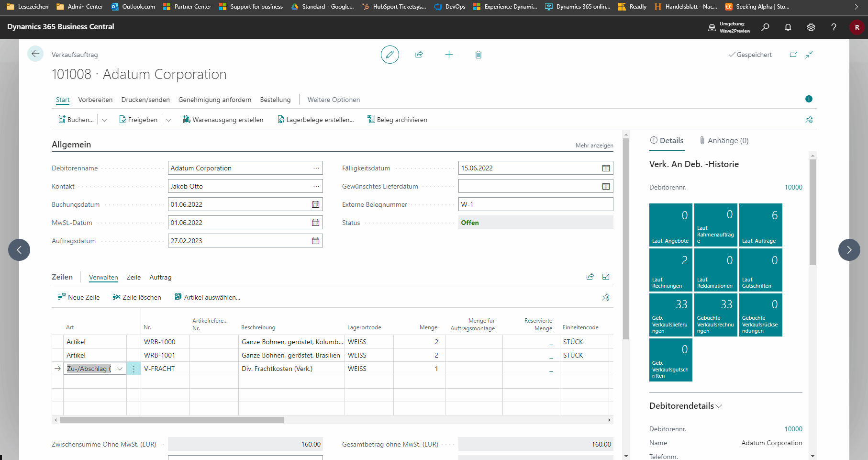
Task: Click WRB-1000 cell in lines
Action: (165, 342)
